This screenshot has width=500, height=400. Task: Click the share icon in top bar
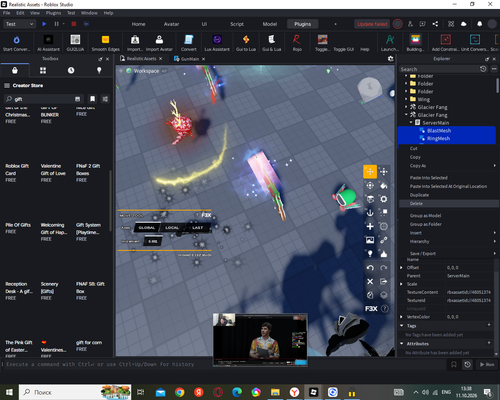tap(435, 24)
